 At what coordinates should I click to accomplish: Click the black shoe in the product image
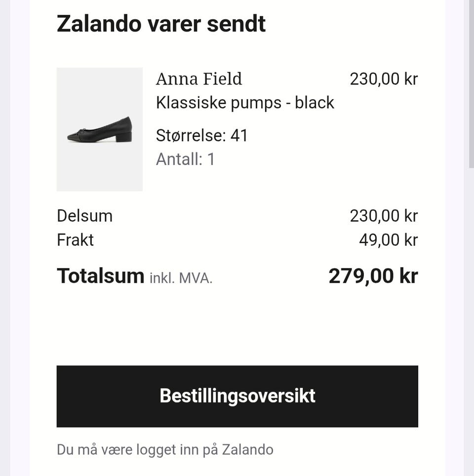[x=100, y=131]
